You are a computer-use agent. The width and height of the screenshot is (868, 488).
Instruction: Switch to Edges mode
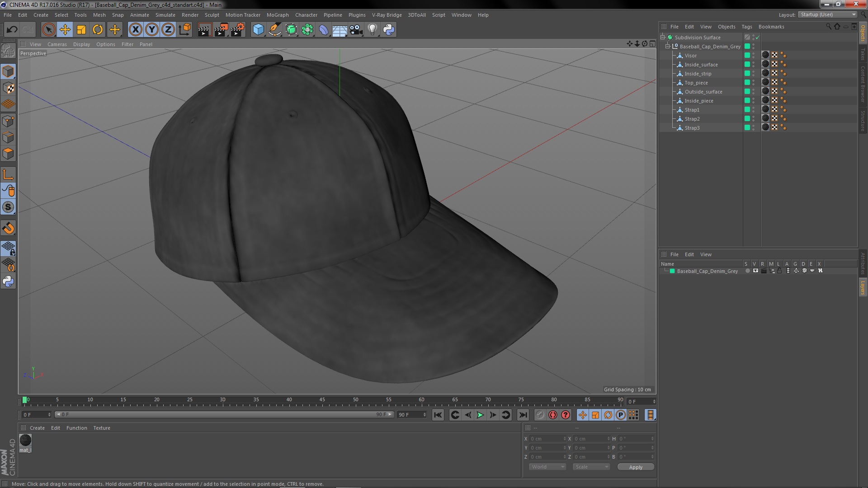tap(8, 137)
